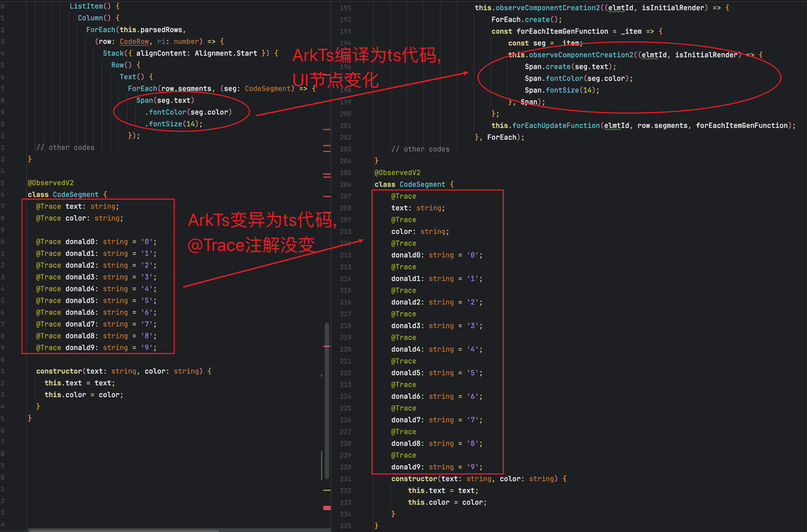Click 'Span.create(seg.text);' in right pane
This screenshot has width=807, height=532.
click(570, 67)
